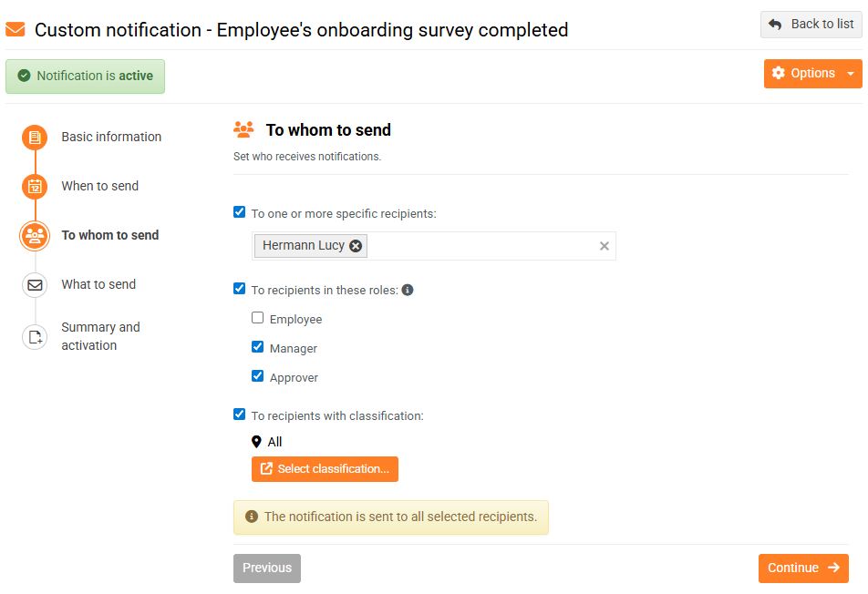This screenshot has height=594, width=868.
Task: Open the Options dropdown menu
Action: coord(812,74)
